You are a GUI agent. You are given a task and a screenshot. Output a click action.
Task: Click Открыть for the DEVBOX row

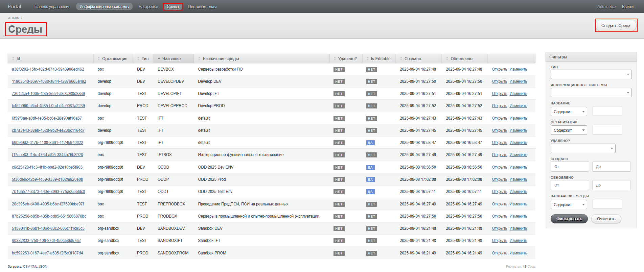(500, 69)
